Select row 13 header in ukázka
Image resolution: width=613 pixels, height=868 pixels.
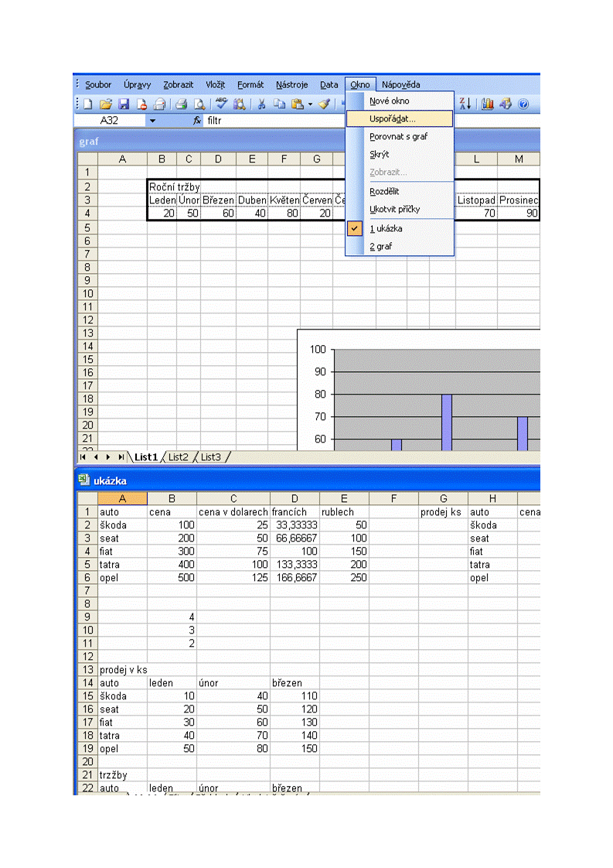(87, 670)
